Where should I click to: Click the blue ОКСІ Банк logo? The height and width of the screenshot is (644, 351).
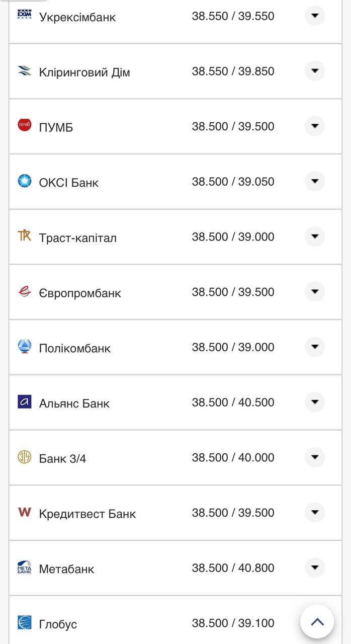(24, 181)
